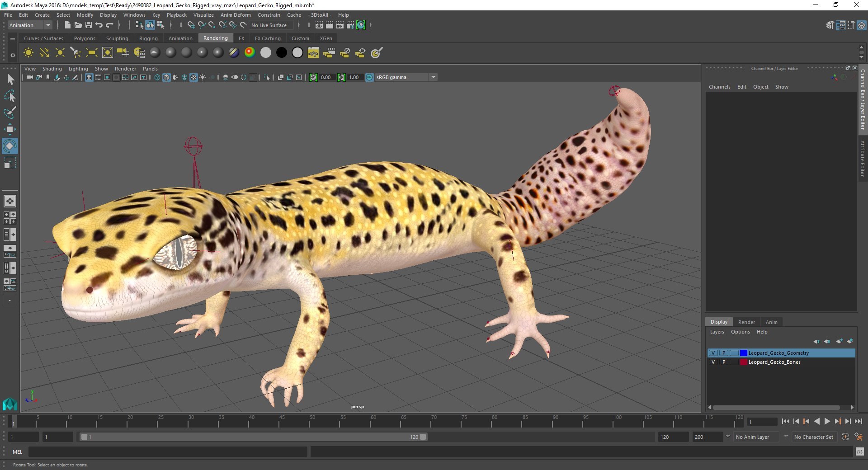Activate the Move tool
Viewport: 868px width, 470px height.
(x=9, y=129)
